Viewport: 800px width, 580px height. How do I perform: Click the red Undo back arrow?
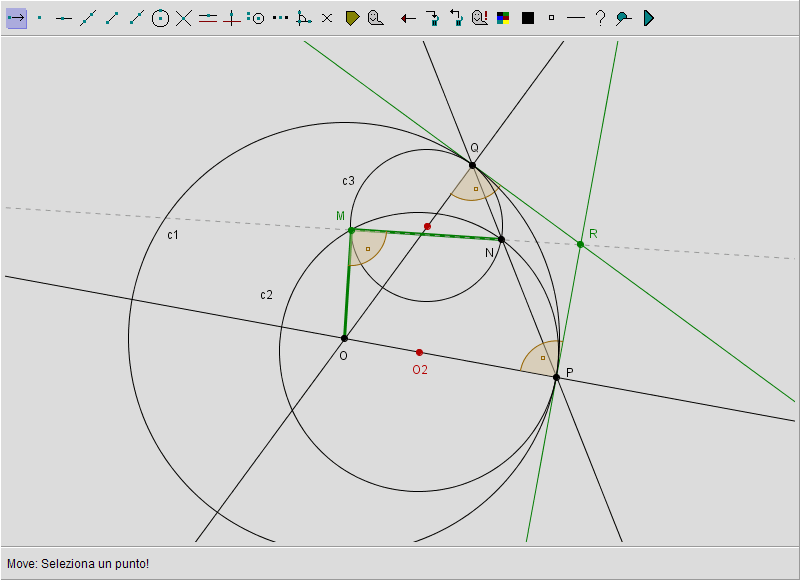pos(408,18)
